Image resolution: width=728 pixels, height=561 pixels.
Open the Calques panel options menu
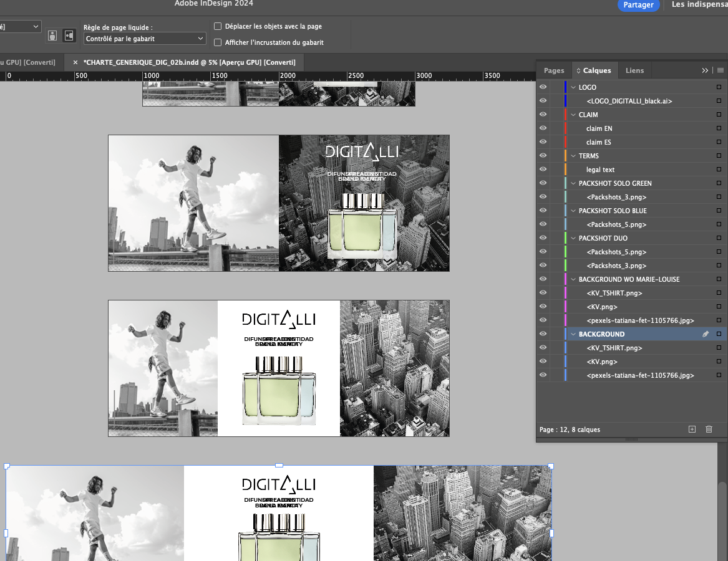click(720, 70)
